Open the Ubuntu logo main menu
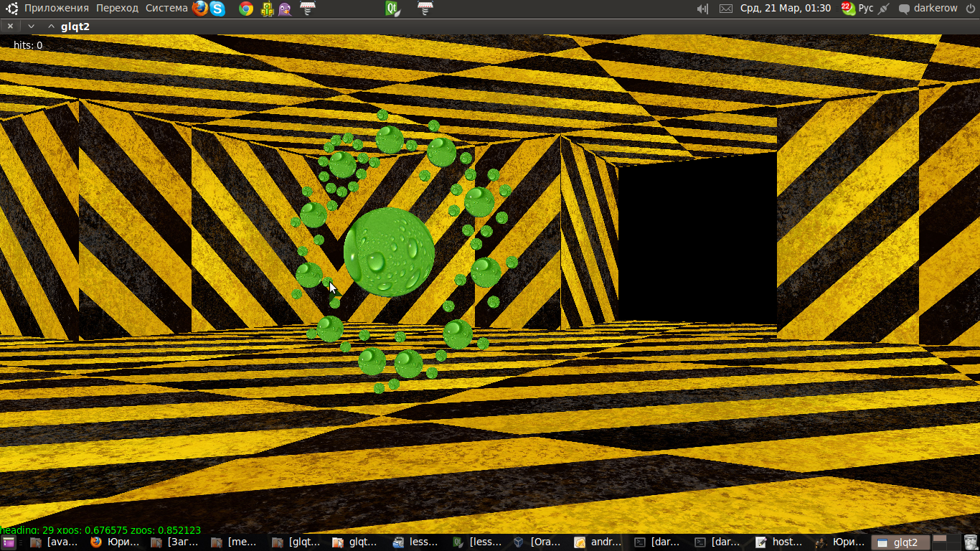This screenshot has height=551, width=980. (x=12, y=9)
